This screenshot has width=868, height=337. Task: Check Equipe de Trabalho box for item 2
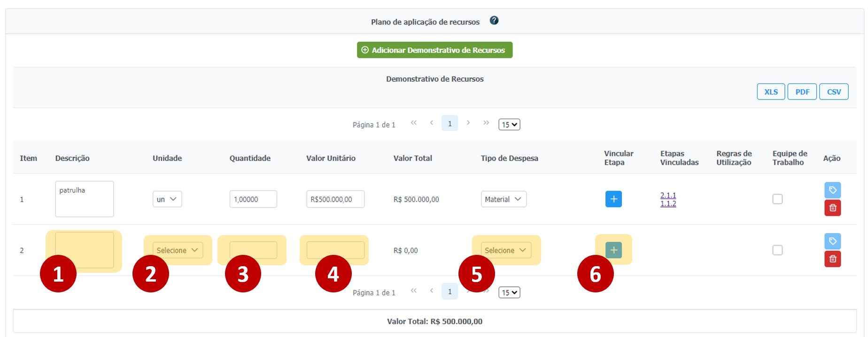tap(777, 250)
